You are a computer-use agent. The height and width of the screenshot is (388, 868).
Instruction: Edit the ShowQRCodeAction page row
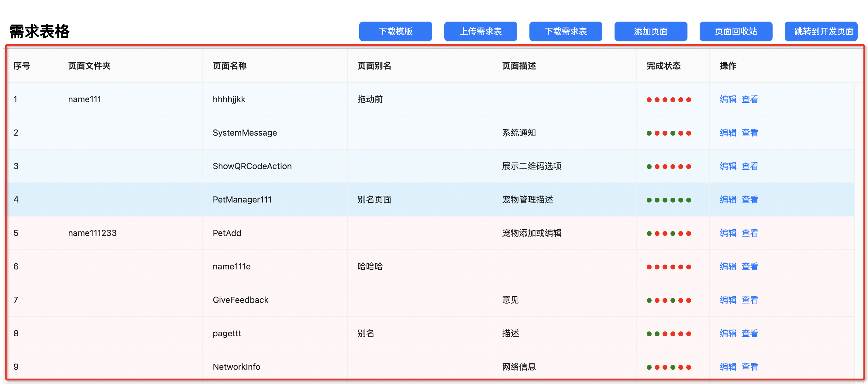coord(728,166)
